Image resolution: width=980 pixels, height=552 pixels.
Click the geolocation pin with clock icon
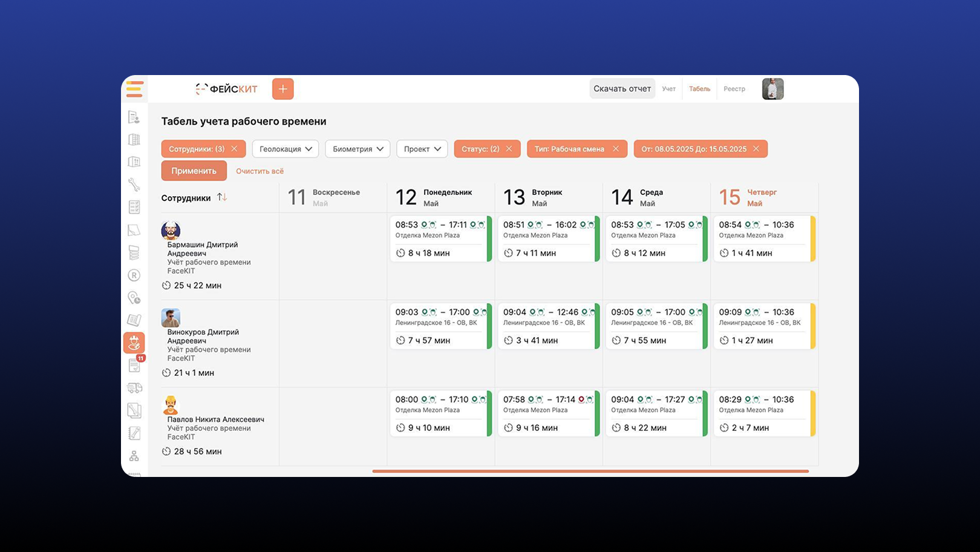pos(134,298)
